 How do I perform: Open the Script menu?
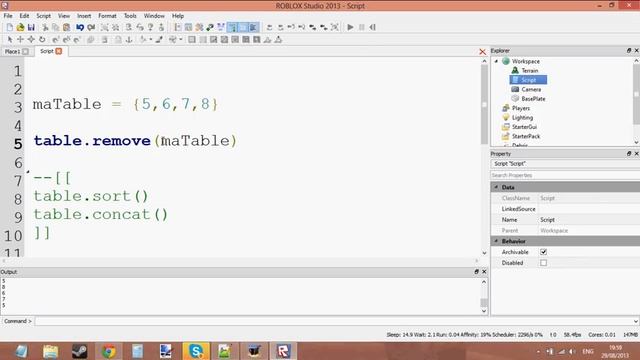tap(43, 16)
